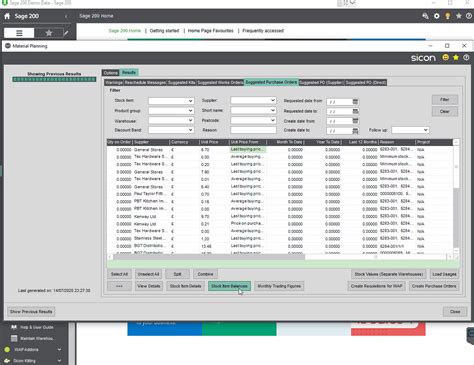This screenshot has width=474, height=365.
Task: Click Stock Values (Separate Warehouses) button
Action: pos(389,274)
